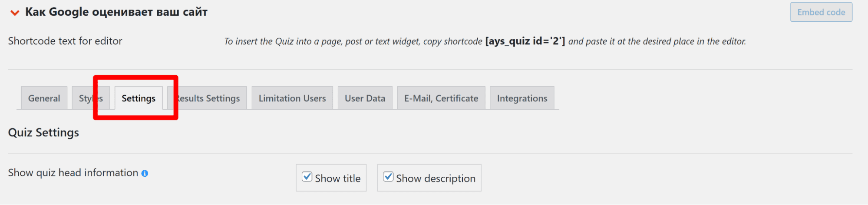Viewport: 868px width, 205px height.
Task: Select the ays_quiz shortcode text
Action: pyautogui.click(x=525, y=41)
